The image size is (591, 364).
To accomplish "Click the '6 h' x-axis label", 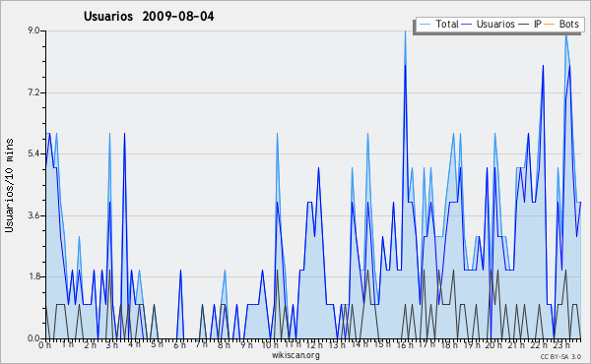I will click(180, 345).
